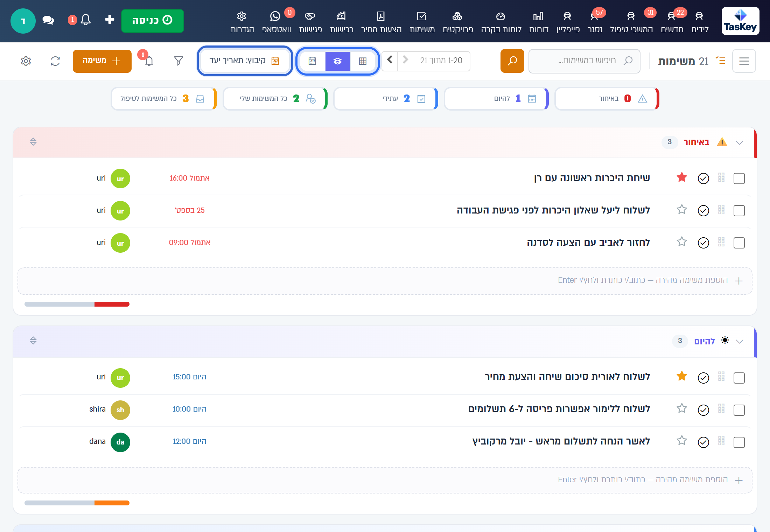
Task: Switch to grouped layers view icon
Action: click(337, 61)
